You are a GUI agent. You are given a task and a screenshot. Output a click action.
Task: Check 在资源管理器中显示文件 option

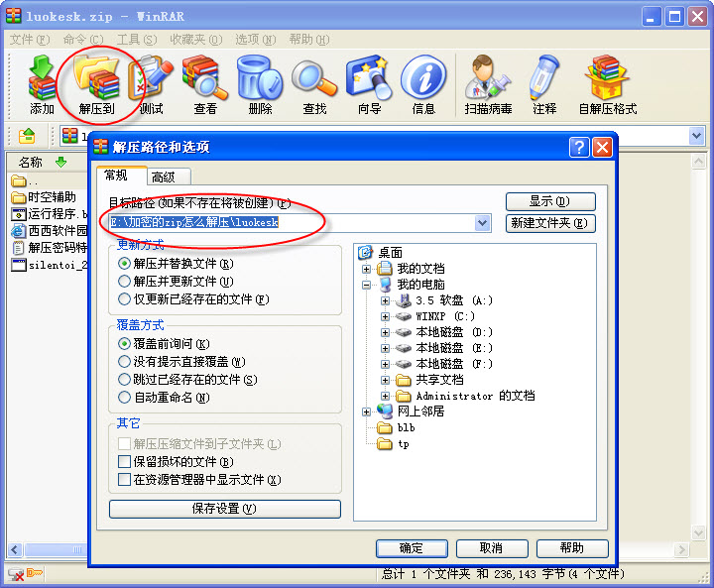[x=124, y=479]
